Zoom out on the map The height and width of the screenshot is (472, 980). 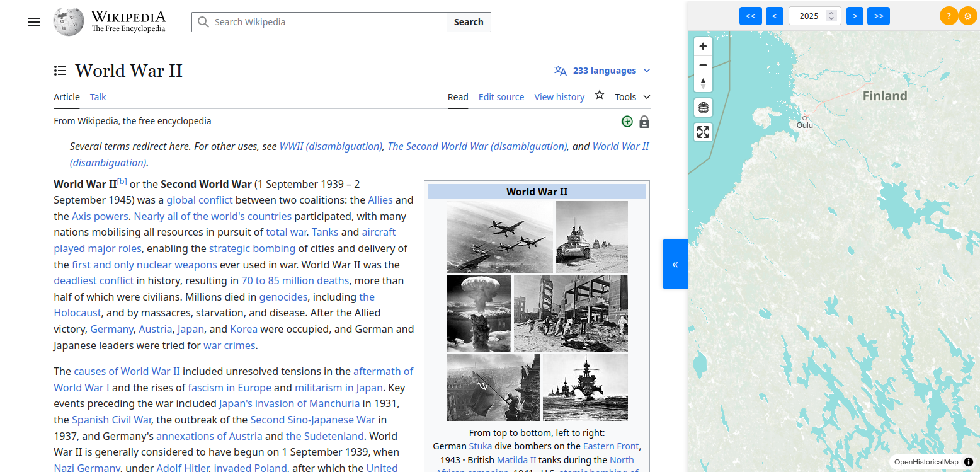coord(704,65)
